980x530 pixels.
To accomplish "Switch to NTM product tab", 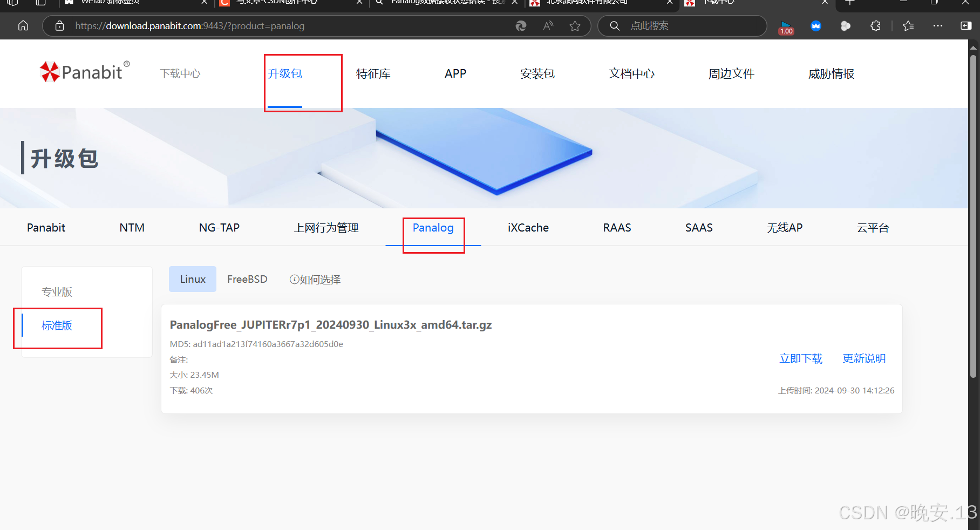I will (132, 227).
